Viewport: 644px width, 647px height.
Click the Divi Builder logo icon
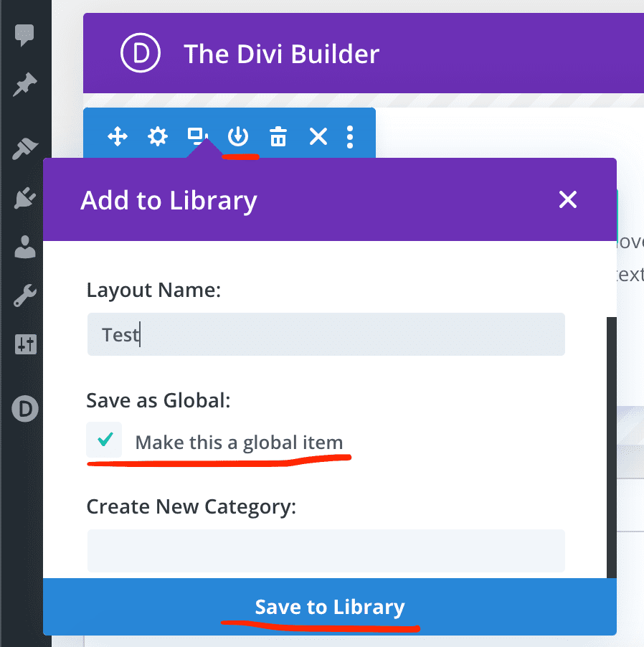pyautogui.click(x=141, y=53)
